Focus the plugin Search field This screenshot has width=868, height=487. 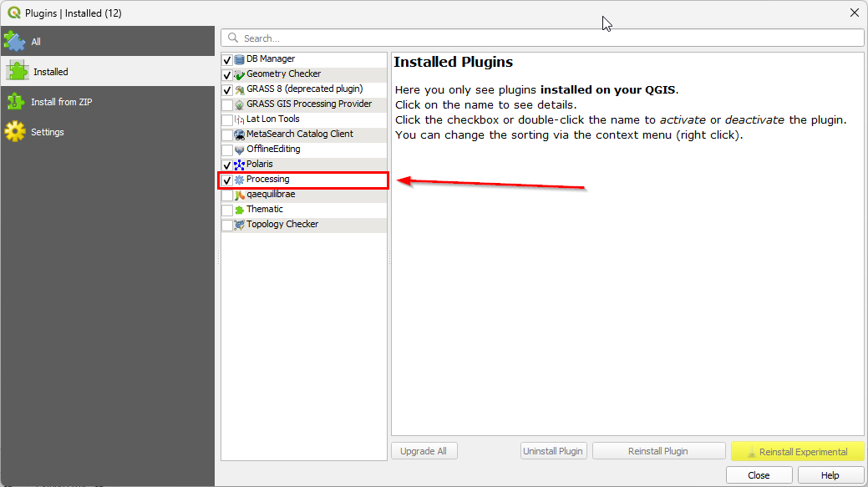542,38
